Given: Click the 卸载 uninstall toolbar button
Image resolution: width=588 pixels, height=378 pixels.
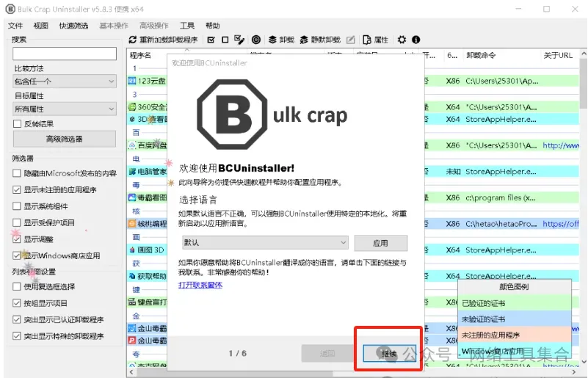Looking at the screenshot, I should [x=282, y=40].
